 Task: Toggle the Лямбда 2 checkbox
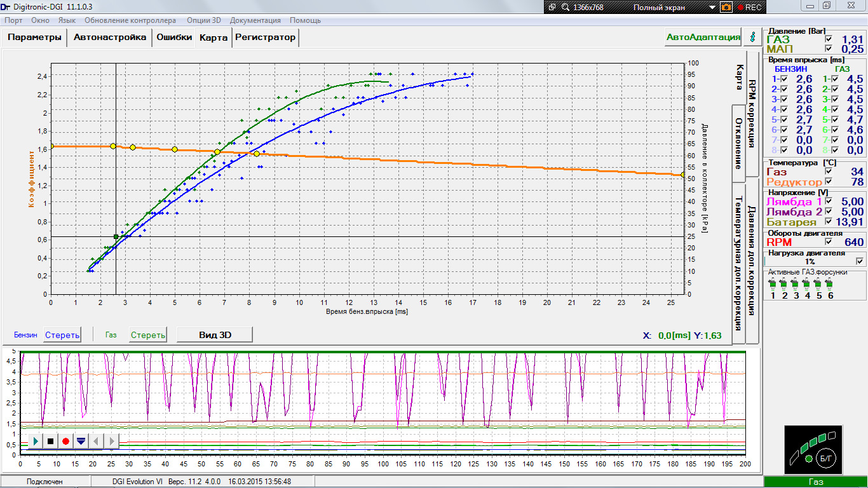pyautogui.click(x=828, y=212)
